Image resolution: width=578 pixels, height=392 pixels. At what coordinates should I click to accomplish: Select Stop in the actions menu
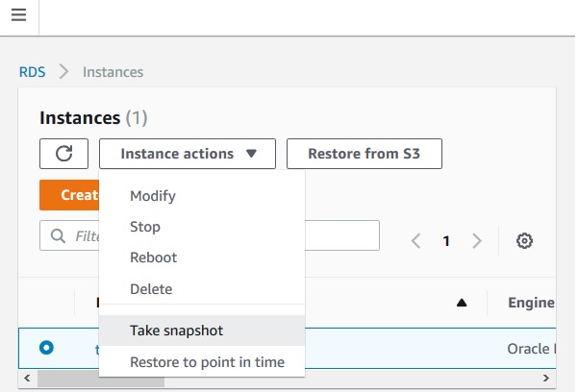click(145, 227)
